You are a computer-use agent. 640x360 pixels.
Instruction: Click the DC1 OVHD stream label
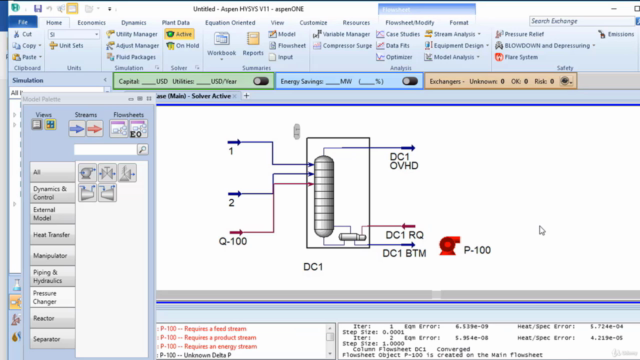404,161
